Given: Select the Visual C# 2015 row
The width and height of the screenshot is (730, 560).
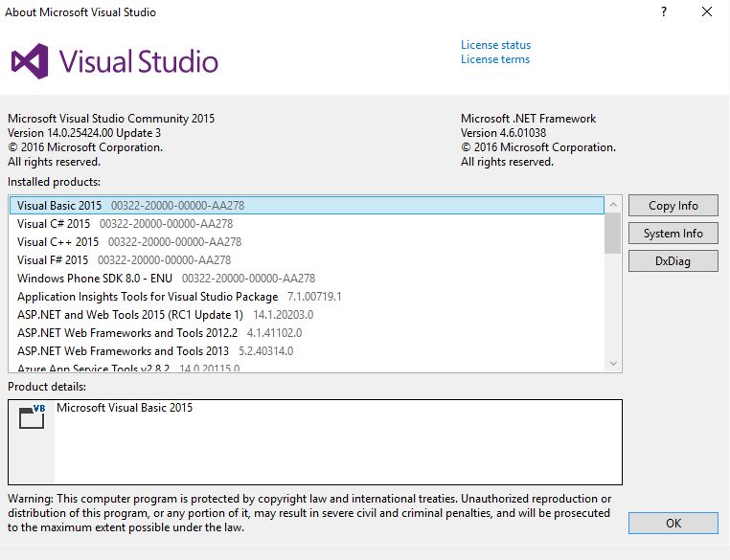Looking at the screenshot, I should 307,224.
